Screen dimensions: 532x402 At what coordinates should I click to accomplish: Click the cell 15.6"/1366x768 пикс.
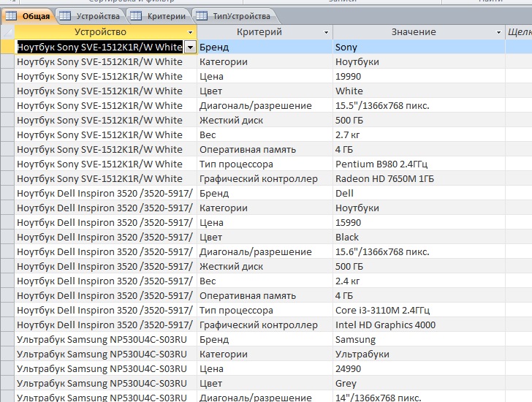tap(419, 251)
